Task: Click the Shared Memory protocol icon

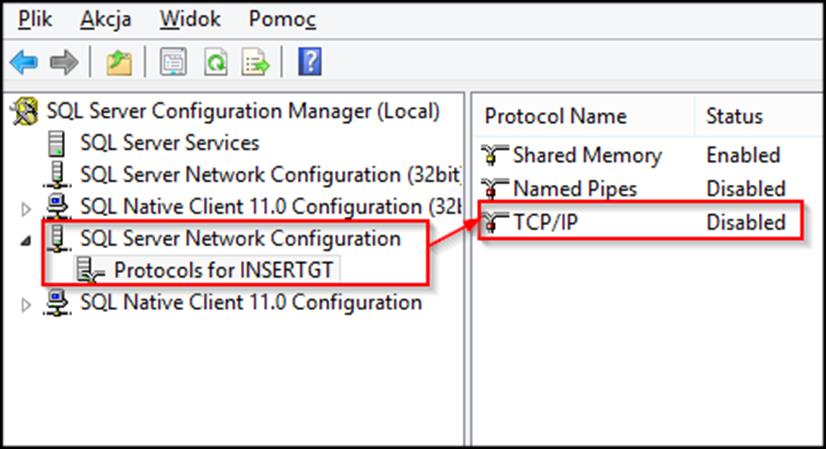Action: pyautogui.click(x=495, y=155)
